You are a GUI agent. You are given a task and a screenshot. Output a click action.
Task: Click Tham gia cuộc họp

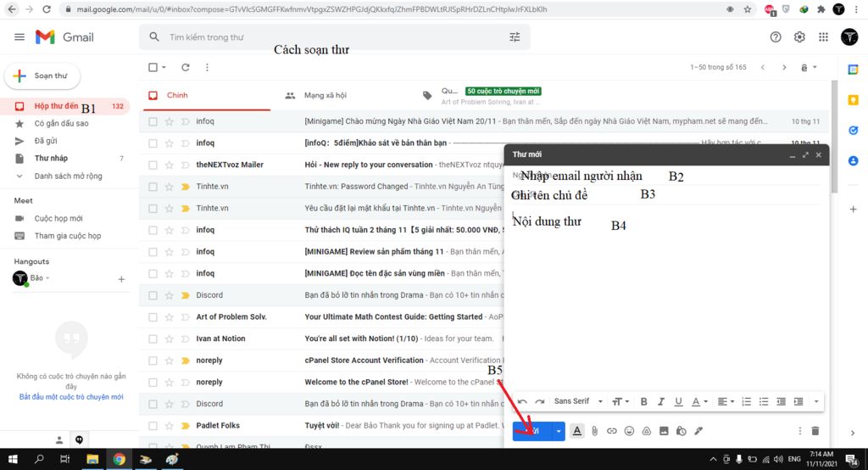(x=68, y=236)
